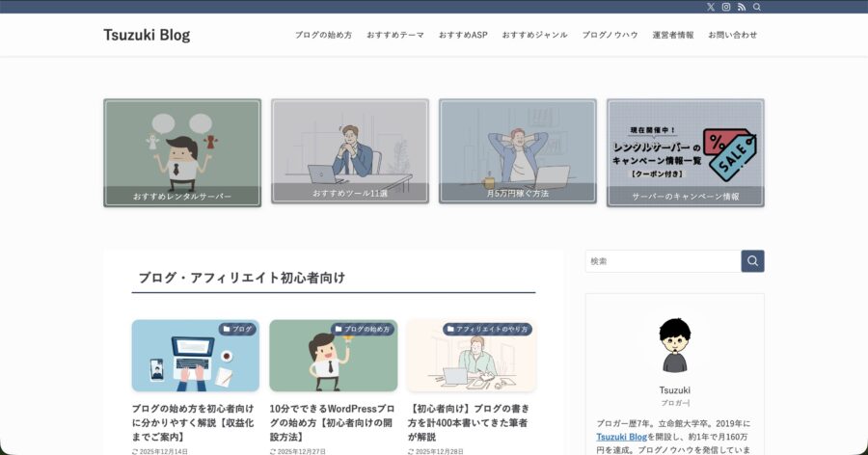The image size is (868, 455).
Task: Open the RSS feed icon
Action: pyautogui.click(x=742, y=7)
